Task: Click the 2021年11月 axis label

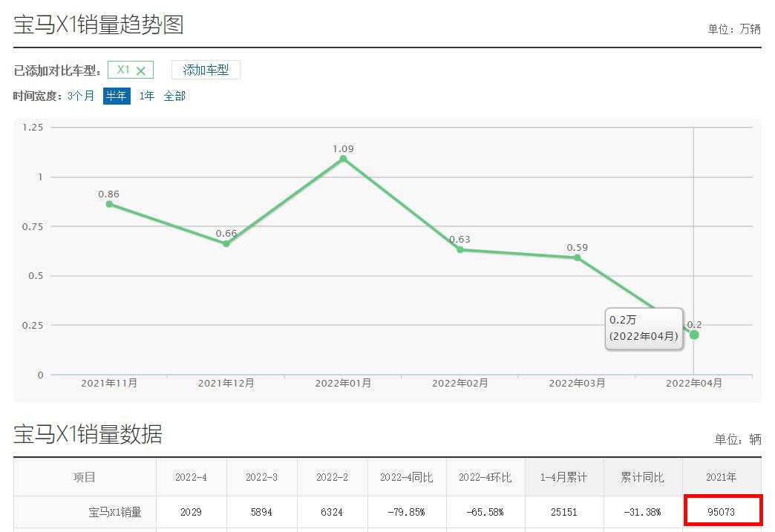Action: (x=109, y=384)
